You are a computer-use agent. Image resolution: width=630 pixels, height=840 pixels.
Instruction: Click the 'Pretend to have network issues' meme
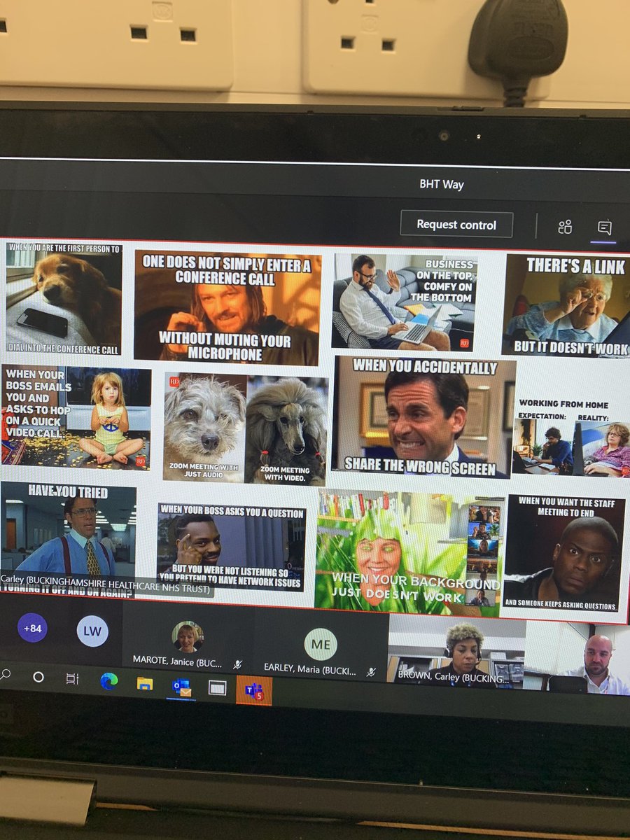tap(231, 547)
